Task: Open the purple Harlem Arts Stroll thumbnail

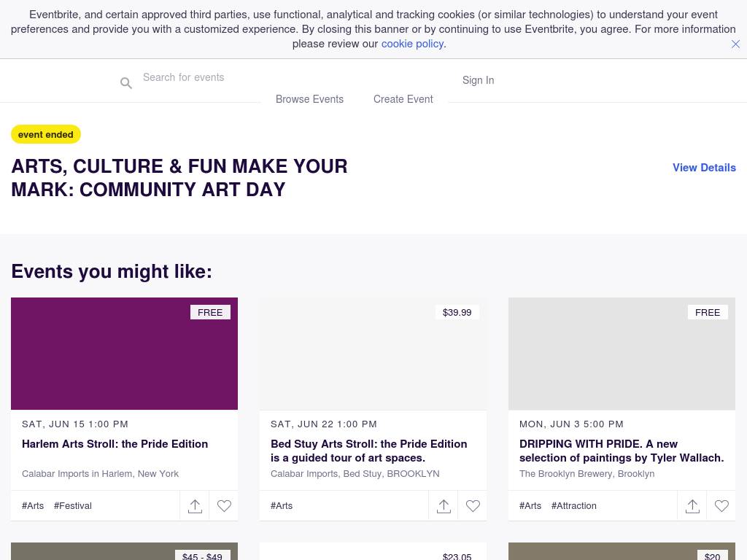Action: tap(124, 354)
